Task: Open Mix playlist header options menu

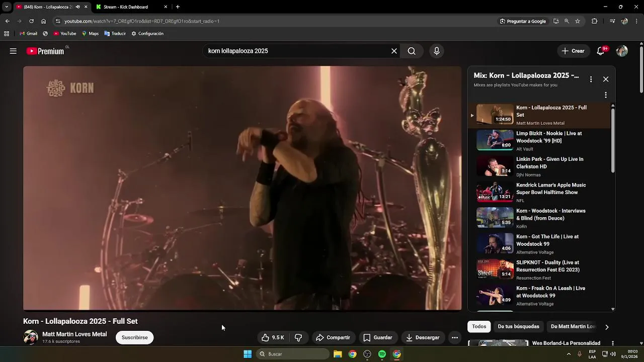Action: 591,79
